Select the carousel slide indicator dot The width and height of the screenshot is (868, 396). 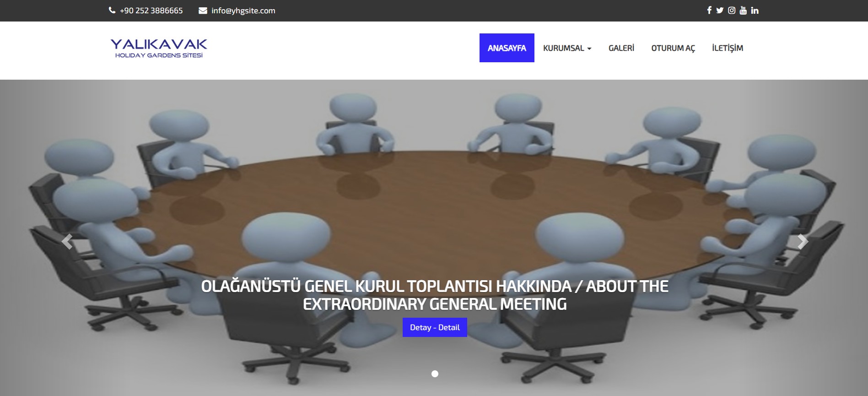click(x=435, y=374)
